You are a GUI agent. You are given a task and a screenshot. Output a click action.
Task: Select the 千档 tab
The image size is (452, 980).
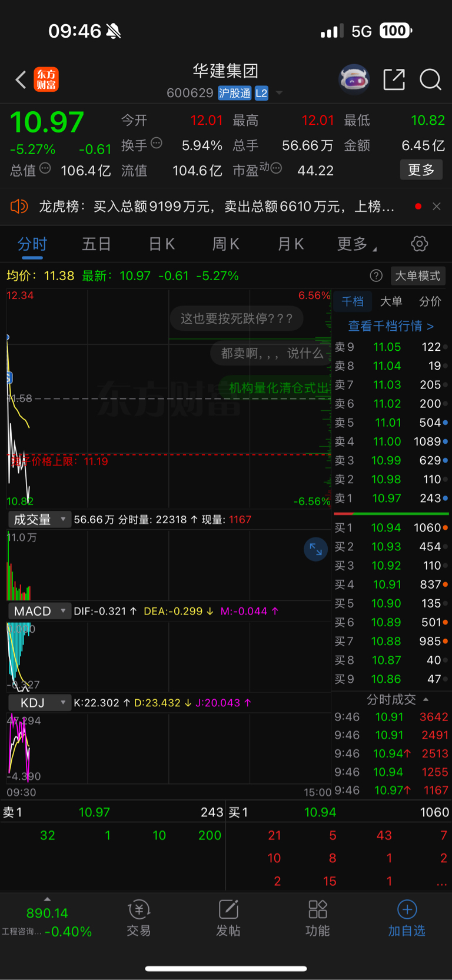(x=353, y=301)
